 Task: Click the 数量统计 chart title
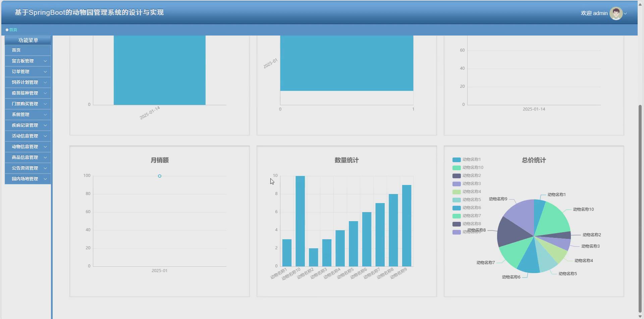click(346, 160)
